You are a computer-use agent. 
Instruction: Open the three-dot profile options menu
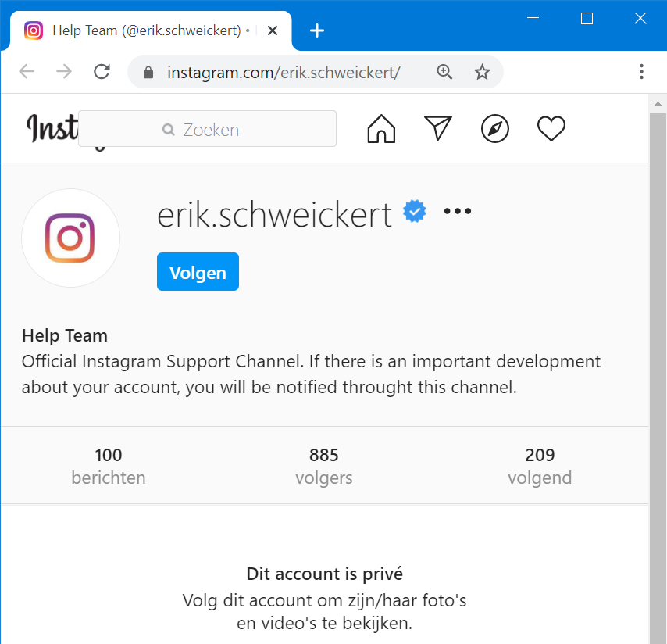(x=457, y=211)
